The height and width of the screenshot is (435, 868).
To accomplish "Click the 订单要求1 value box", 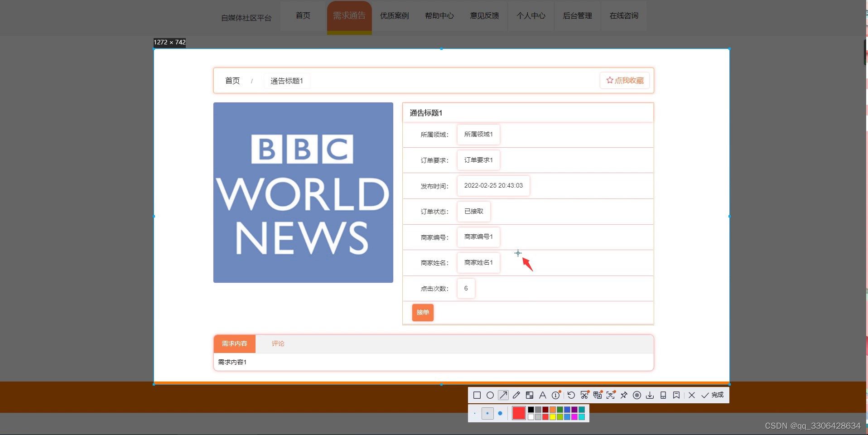I will coord(478,160).
